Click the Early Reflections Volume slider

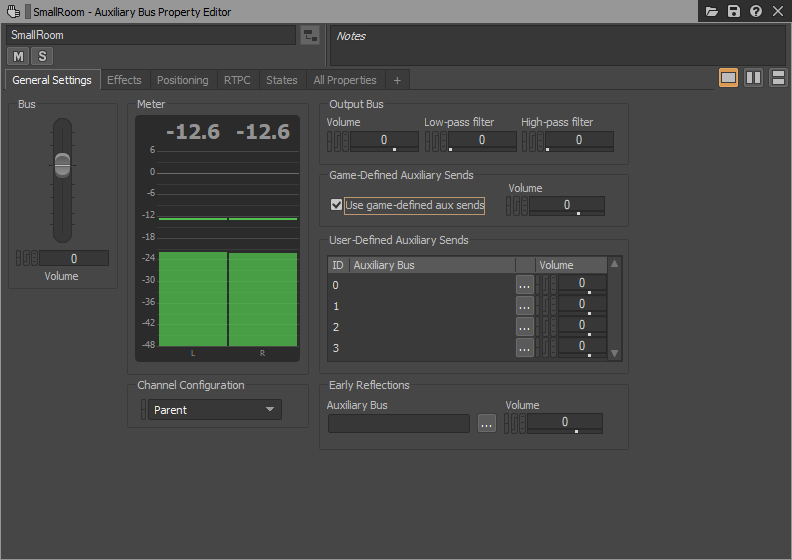click(565, 423)
